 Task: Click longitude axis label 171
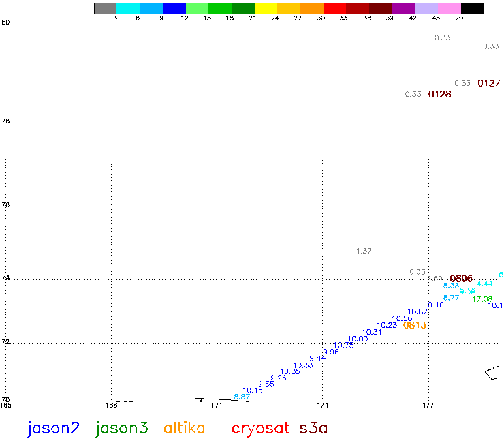coord(217,406)
